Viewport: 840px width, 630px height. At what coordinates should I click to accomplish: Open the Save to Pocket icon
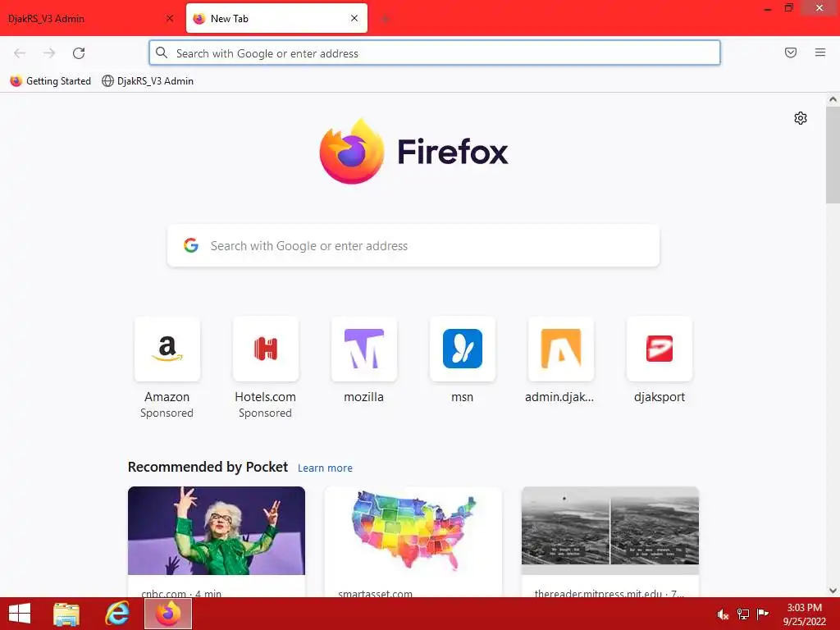791,52
